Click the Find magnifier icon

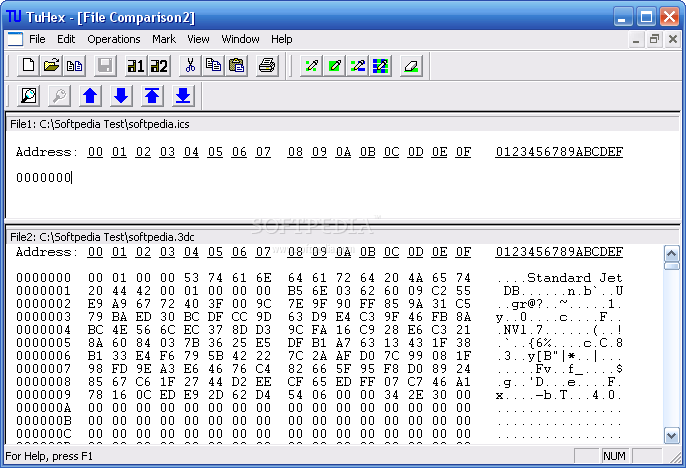click(29, 95)
